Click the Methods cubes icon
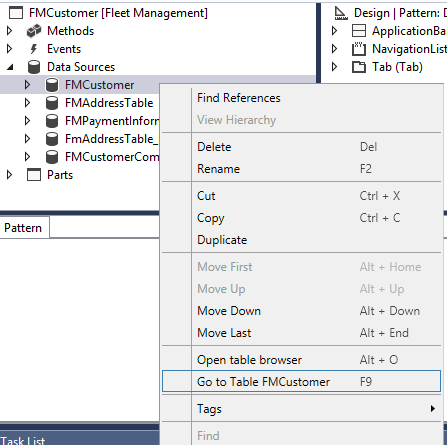 coord(34,31)
